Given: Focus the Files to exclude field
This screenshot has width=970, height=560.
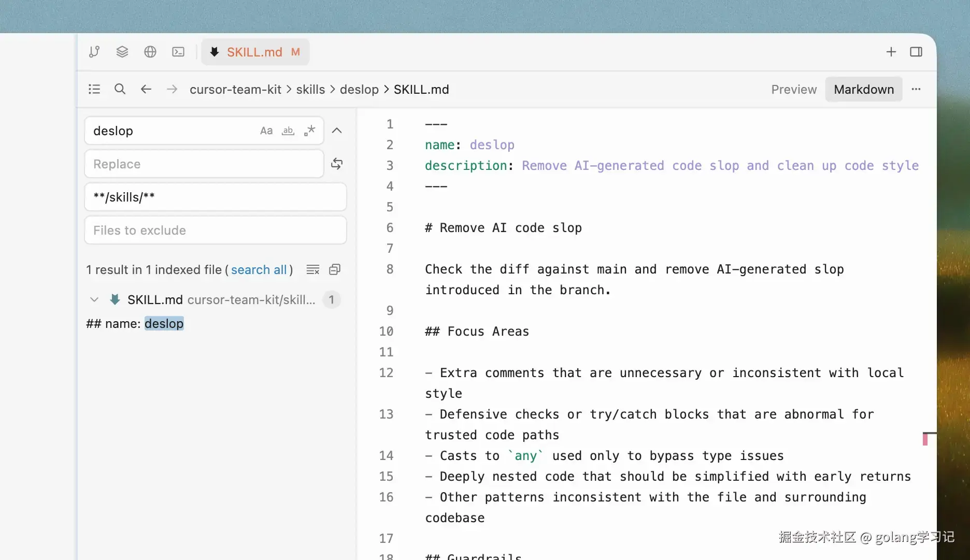Looking at the screenshot, I should (x=216, y=230).
